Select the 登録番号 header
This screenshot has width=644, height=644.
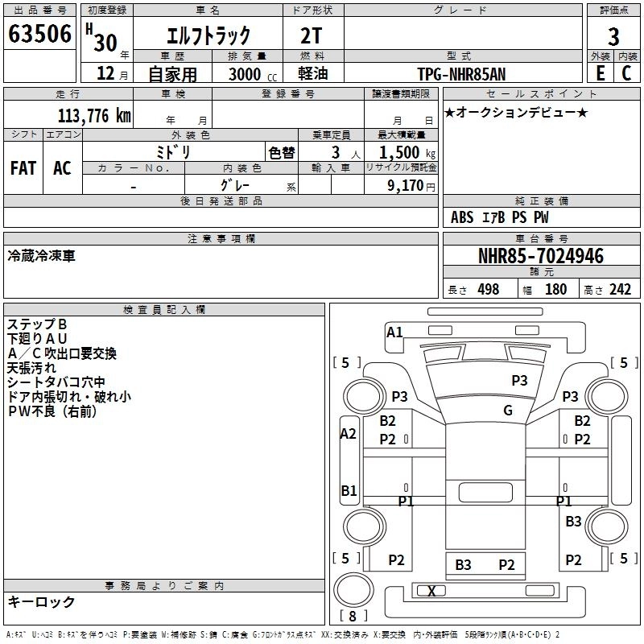(x=288, y=93)
